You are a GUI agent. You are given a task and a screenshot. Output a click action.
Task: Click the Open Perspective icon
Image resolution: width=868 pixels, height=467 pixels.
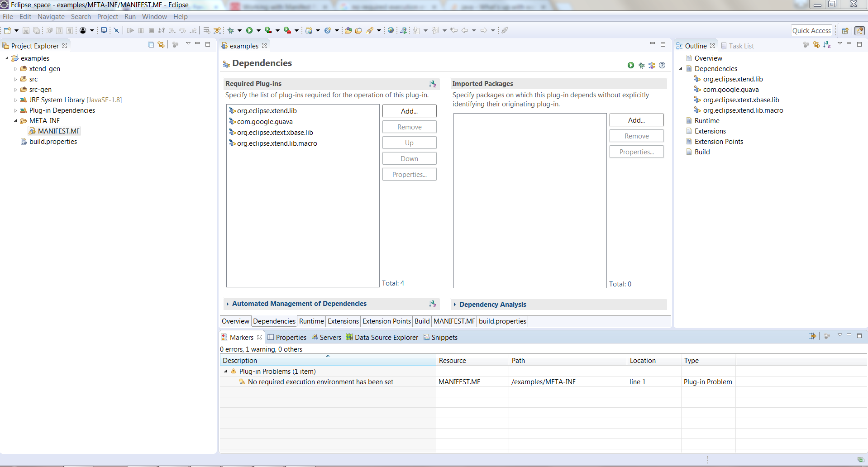coord(845,31)
